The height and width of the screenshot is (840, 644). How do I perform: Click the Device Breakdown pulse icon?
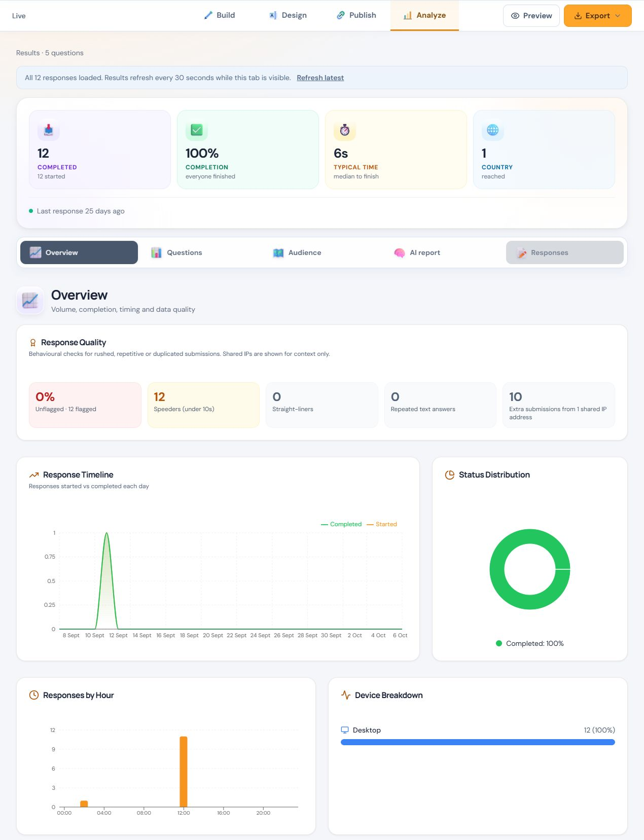coord(346,695)
